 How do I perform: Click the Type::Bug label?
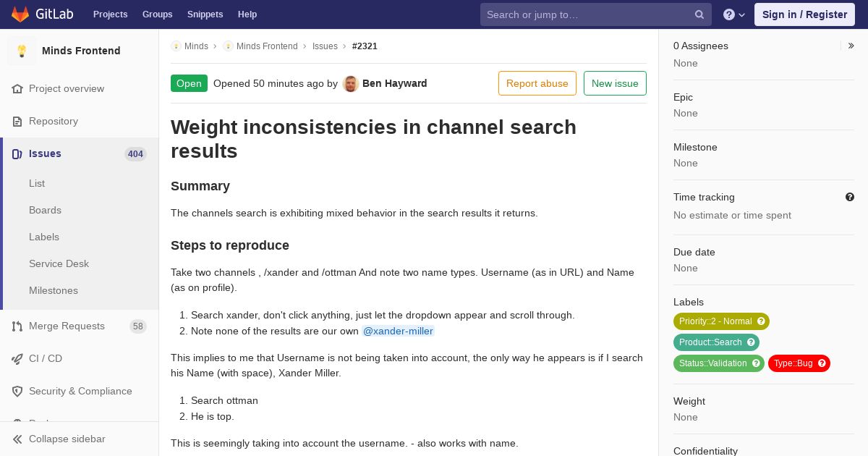pos(799,363)
